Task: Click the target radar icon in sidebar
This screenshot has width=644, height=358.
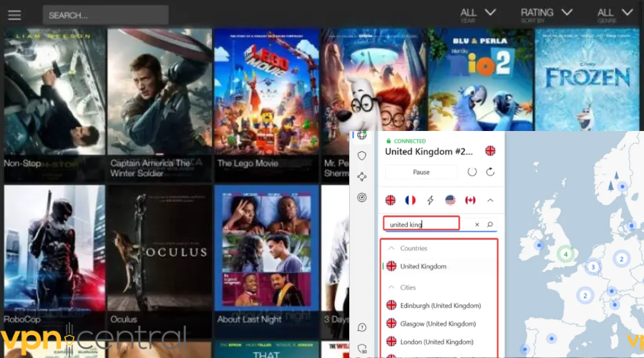Action: [x=362, y=197]
